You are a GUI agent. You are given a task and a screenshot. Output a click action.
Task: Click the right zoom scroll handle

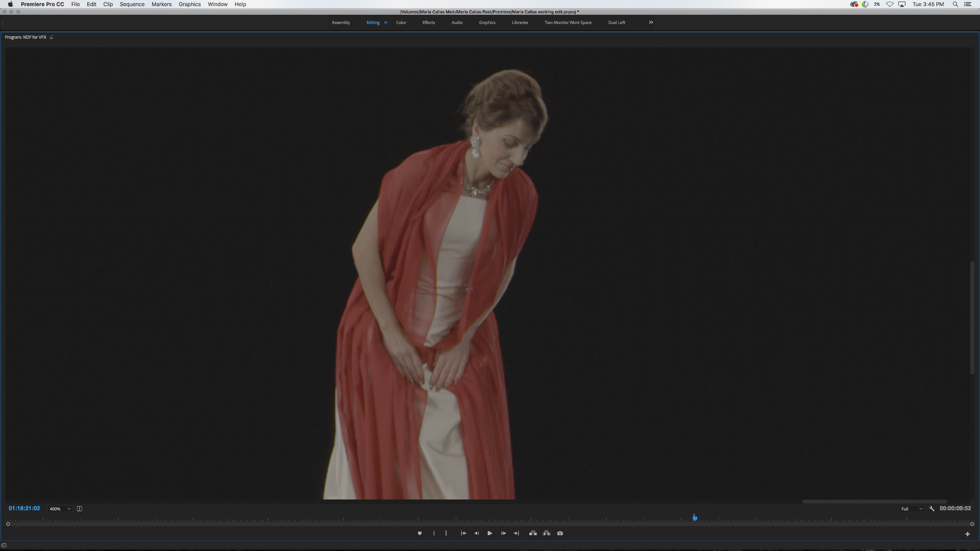pyautogui.click(x=972, y=524)
